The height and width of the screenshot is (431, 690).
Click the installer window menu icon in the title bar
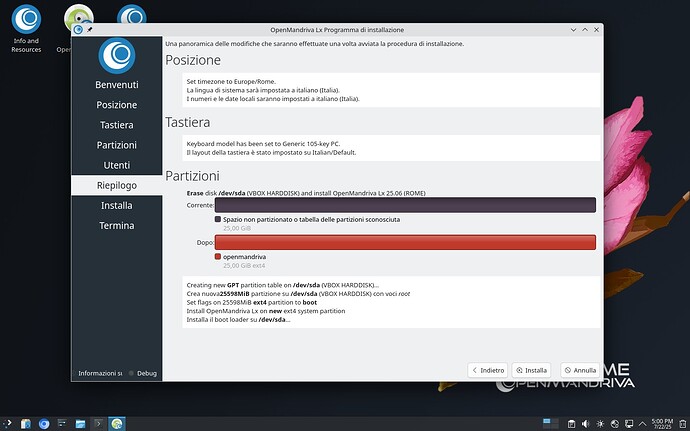click(x=78, y=29)
